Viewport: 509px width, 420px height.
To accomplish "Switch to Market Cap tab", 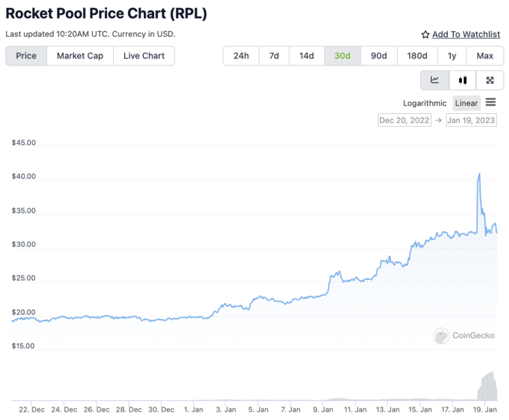I will click(x=80, y=56).
